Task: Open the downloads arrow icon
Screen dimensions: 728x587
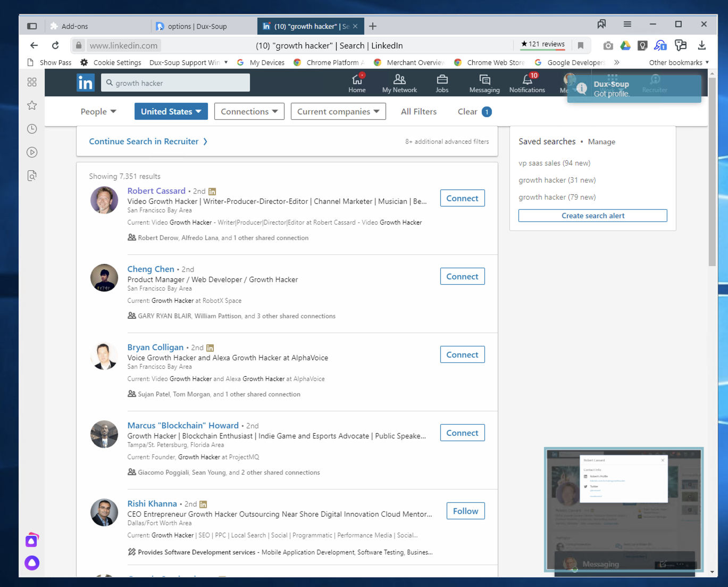Action: tap(702, 45)
